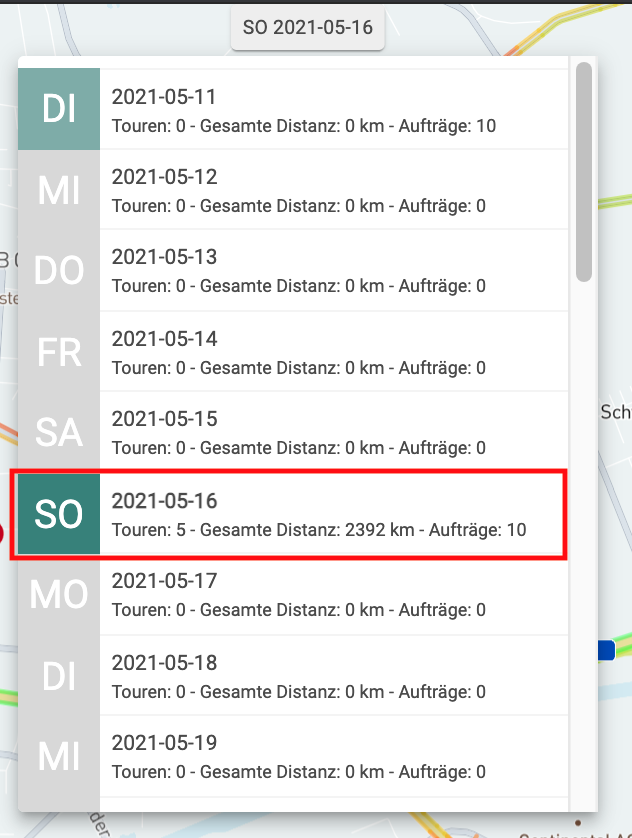Select the MI day tile for 2021-05-19
Viewport: 632px width, 838px height.
click(59, 756)
